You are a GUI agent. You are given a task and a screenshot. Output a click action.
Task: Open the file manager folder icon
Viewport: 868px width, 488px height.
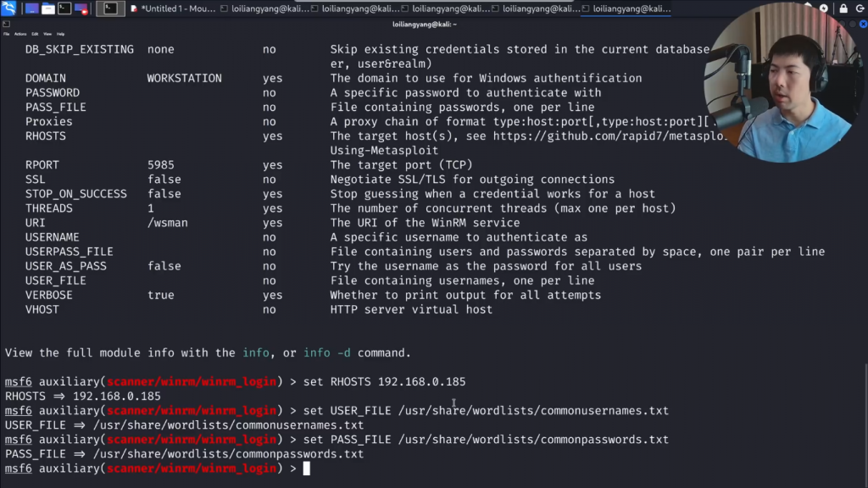[x=47, y=8]
